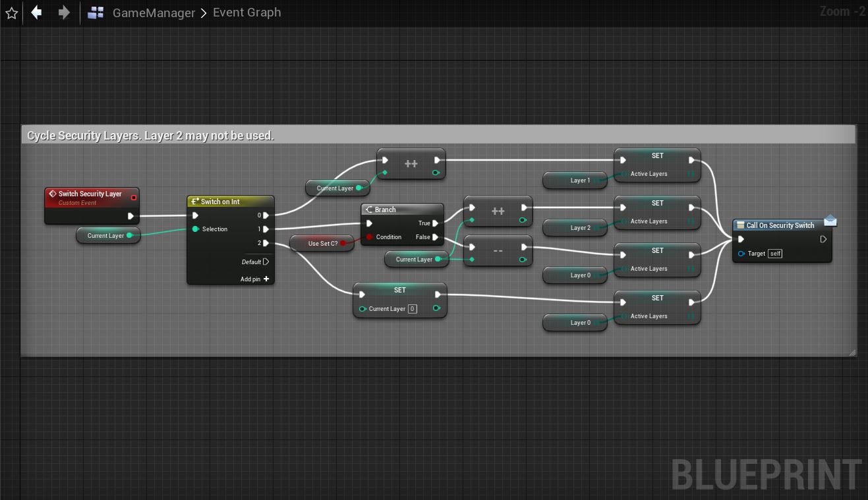Click the red Condition pin on Branch
This screenshot has height=500, width=868.
pos(369,237)
